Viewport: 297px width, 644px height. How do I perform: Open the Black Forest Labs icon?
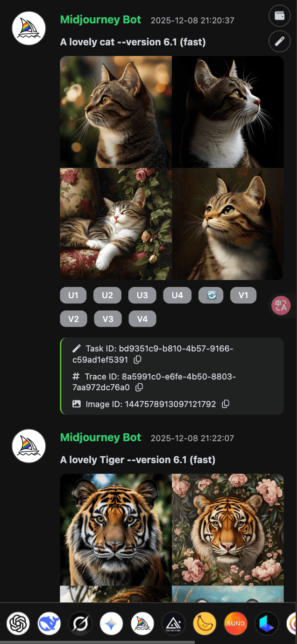(173, 623)
